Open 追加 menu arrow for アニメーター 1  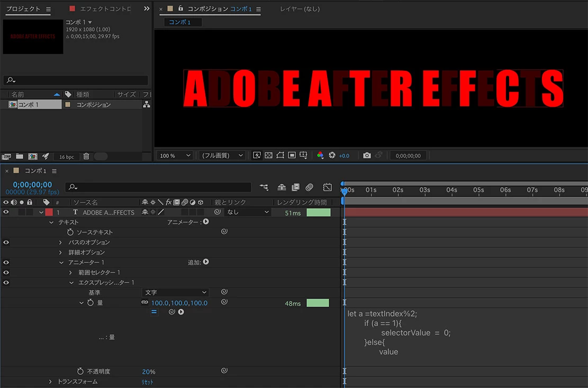(x=206, y=262)
